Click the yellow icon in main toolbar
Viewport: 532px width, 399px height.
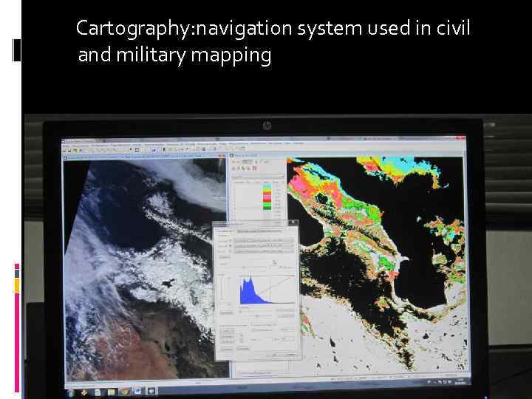pos(75,150)
